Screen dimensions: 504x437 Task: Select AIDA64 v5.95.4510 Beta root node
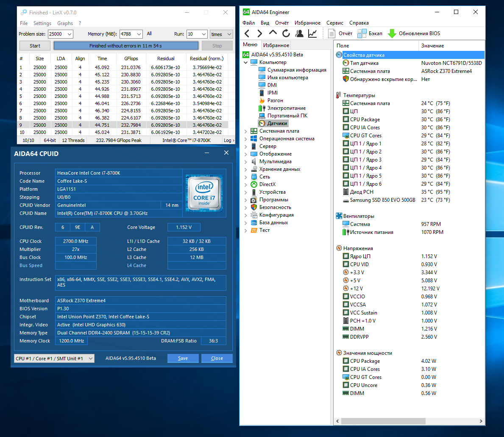coord(273,55)
